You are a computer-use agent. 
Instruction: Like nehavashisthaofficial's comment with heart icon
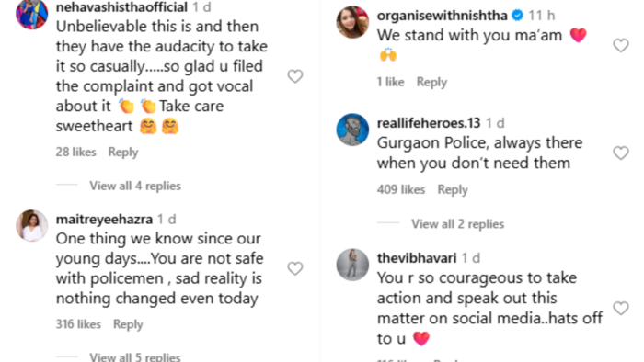pyautogui.click(x=295, y=76)
